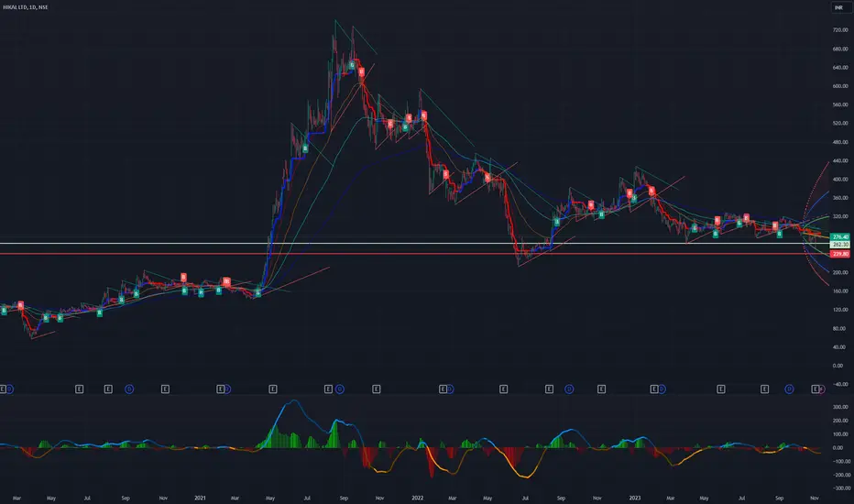Click the 2021 label on the time axis
Image resolution: width=854 pixels, height=504 pixels.
click(x=200, y=498)
